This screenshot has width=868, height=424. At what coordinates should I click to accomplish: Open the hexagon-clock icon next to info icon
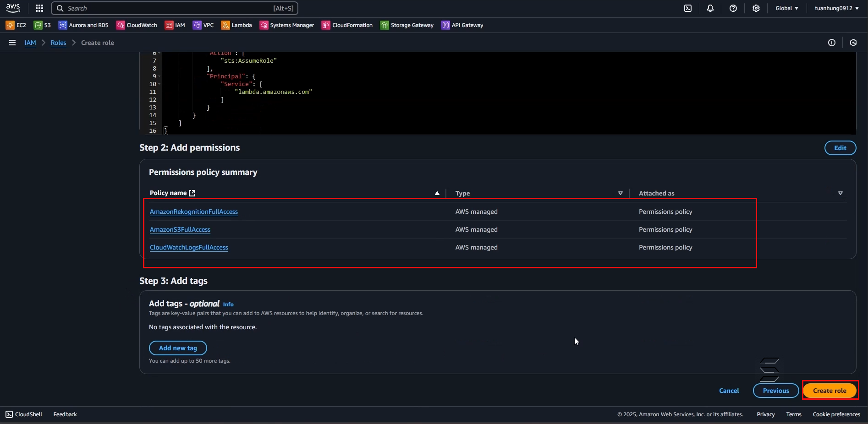[x=853, y=43]
